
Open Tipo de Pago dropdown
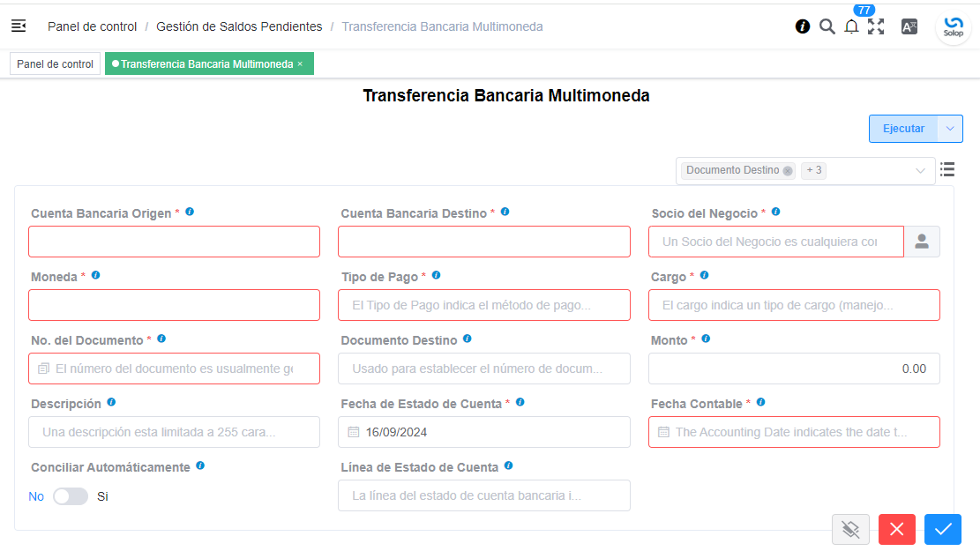click(x=483, y=305)
